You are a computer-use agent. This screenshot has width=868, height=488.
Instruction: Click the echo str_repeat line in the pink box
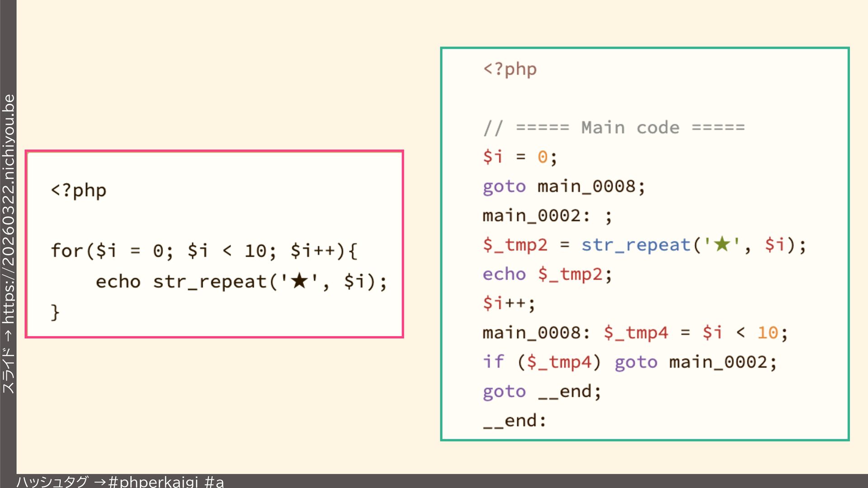coord(241,282)
